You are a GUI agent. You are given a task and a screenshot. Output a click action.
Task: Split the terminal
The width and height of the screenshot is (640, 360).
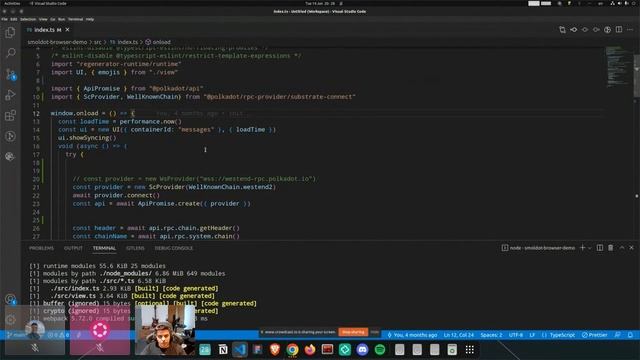[x=600, y=248]
